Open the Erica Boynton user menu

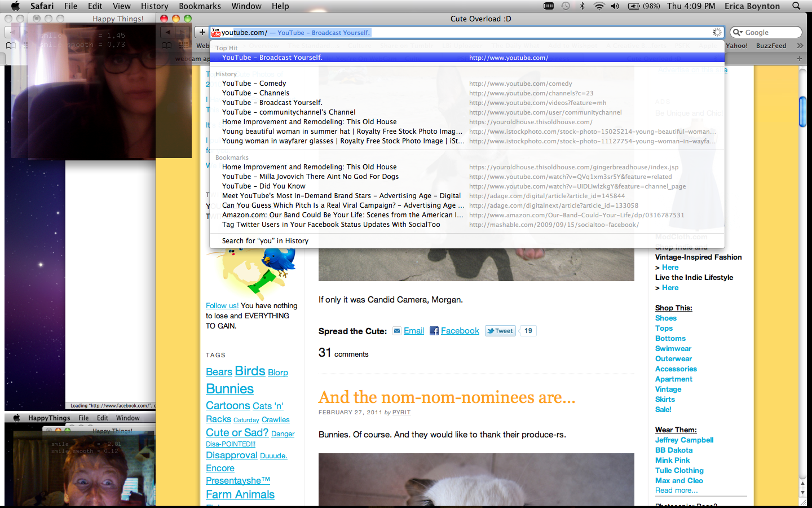pyautogui.click(x=752, y=6)
